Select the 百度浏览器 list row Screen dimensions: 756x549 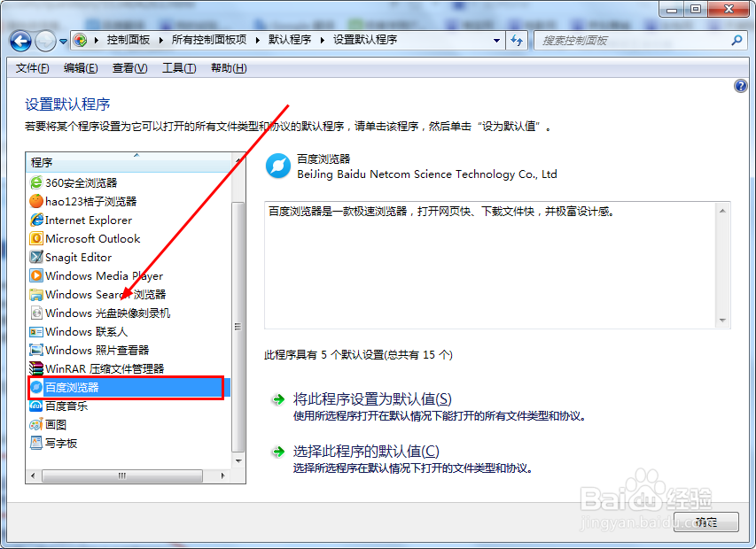129,387
